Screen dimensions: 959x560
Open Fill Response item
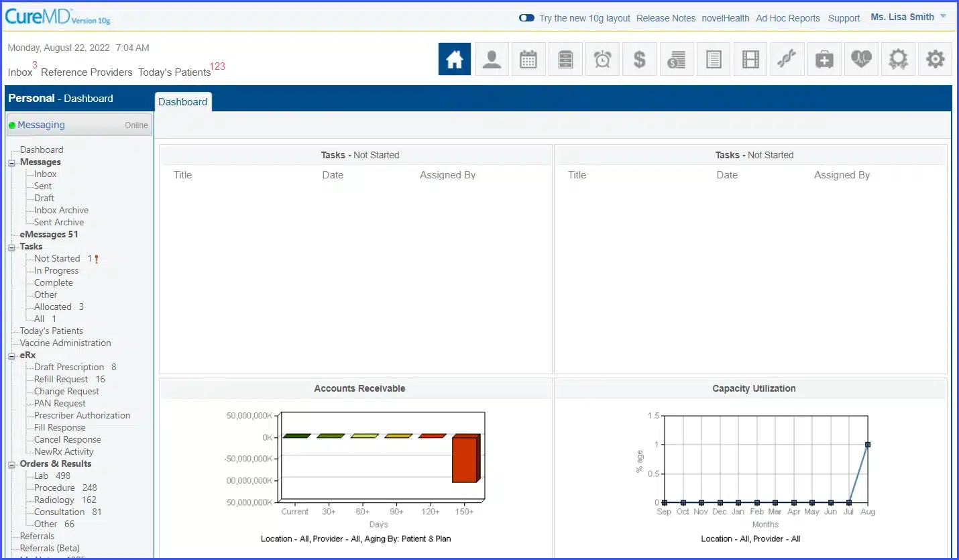[60, 428]
